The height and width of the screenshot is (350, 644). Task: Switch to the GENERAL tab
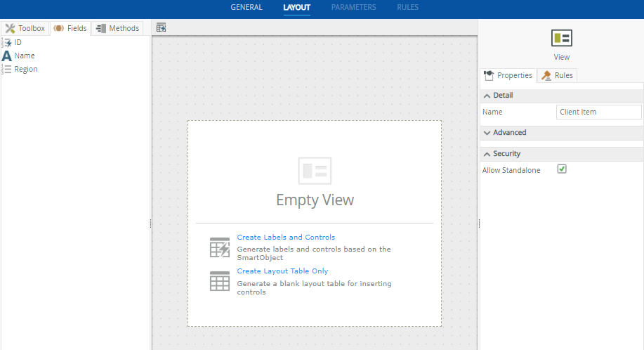(247, 8)
